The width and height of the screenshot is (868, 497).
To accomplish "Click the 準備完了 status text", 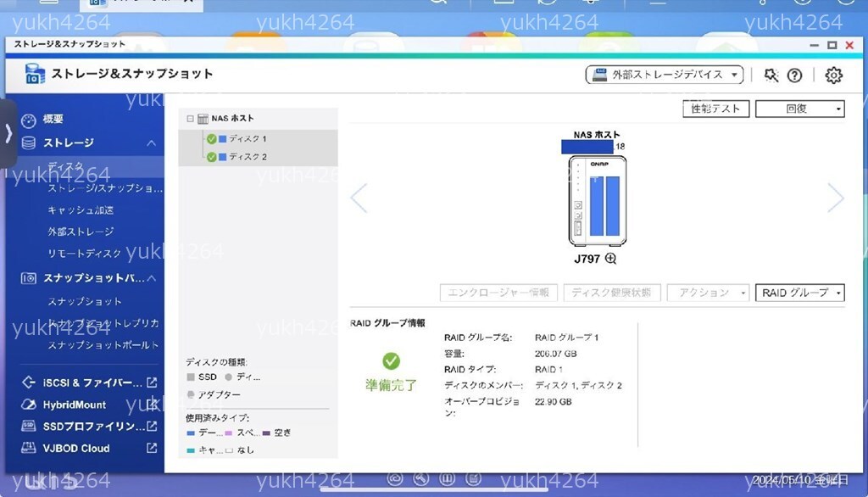I will pos(391,385).
